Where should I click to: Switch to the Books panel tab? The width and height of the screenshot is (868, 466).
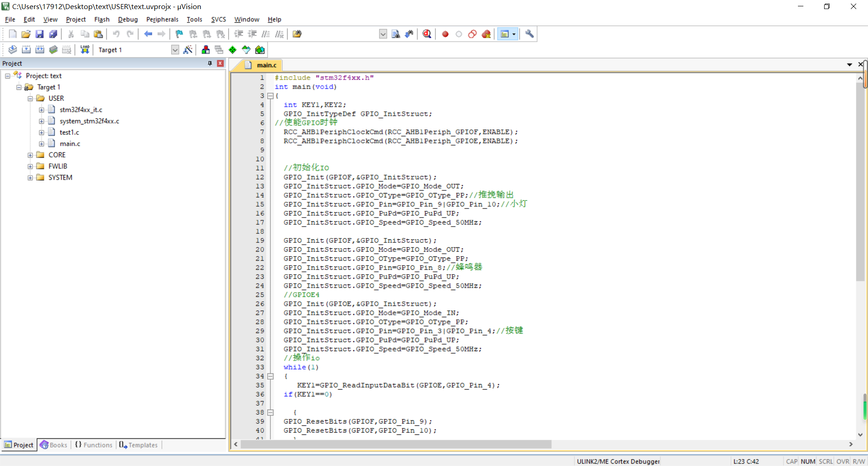53,445
